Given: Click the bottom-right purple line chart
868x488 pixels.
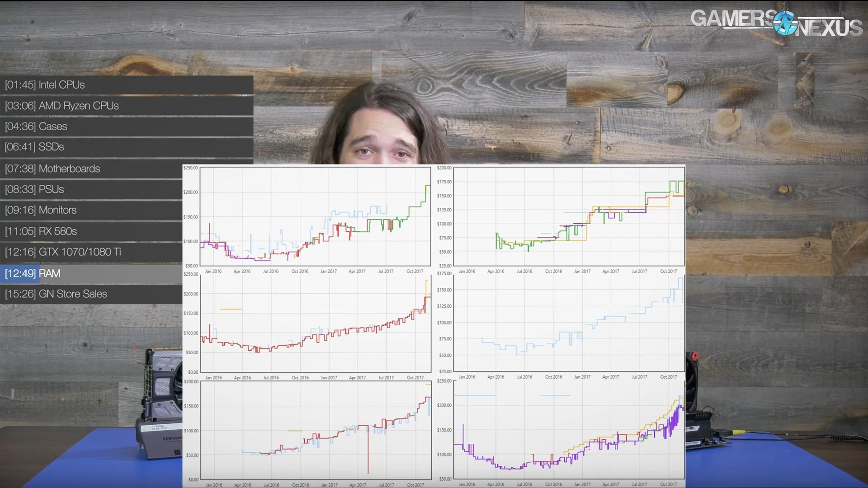Looking at the screenshot, I should [x=569, y=430].
